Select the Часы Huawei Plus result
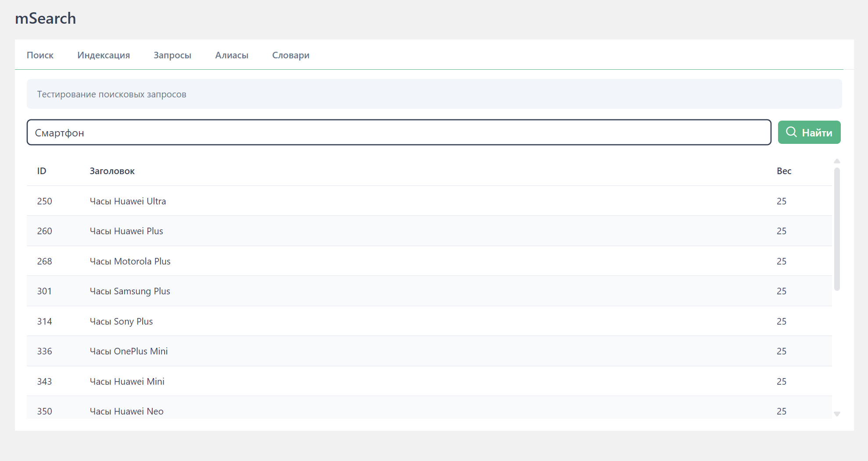Image resolution: width=868 pixels, height=461 pixels. tap(126, 231)
